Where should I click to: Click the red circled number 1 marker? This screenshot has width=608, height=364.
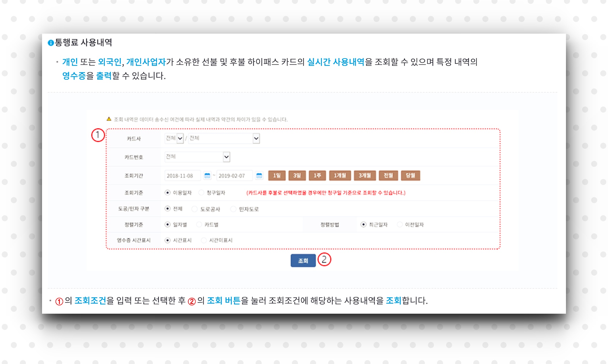[98, 135]
